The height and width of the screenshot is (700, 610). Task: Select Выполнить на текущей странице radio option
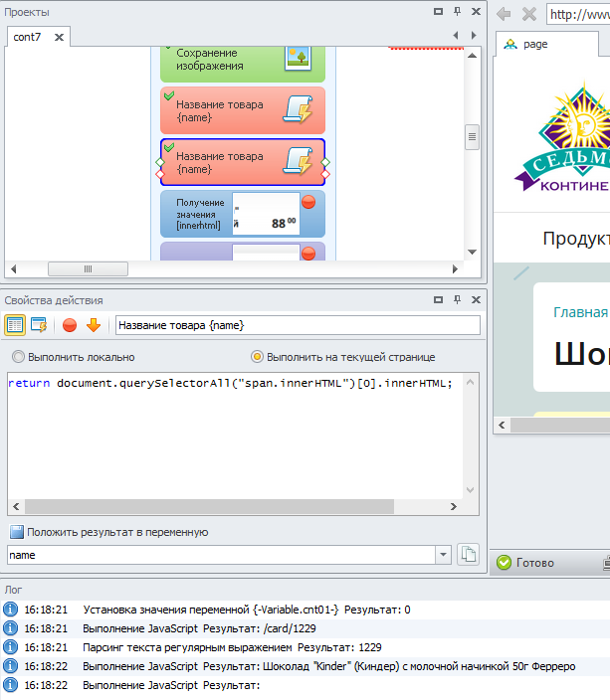click(x=343, y=357)
